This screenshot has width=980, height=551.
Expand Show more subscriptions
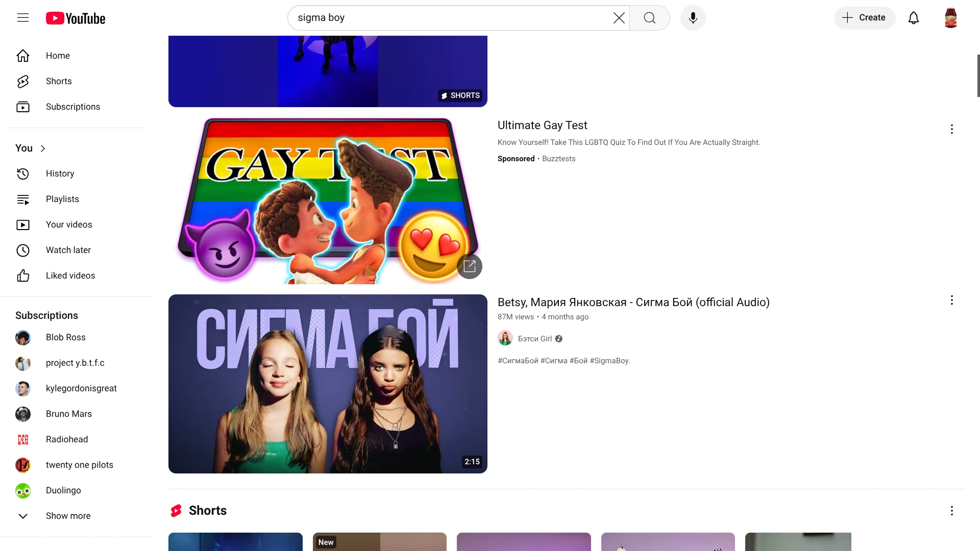[x=68, y=516]
